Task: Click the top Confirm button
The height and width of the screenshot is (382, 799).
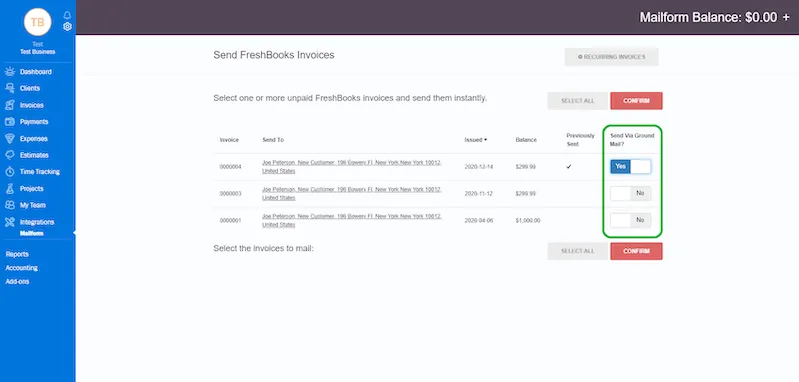Action: 636,101
